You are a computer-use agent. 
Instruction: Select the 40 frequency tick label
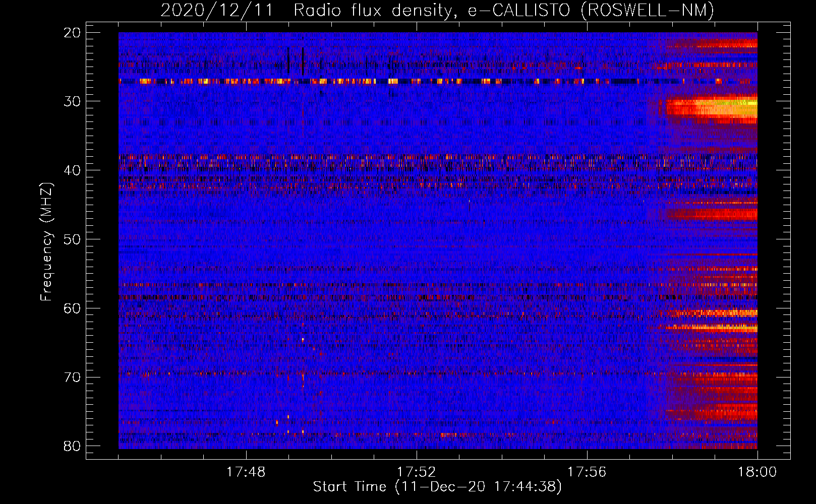(73, 170)
